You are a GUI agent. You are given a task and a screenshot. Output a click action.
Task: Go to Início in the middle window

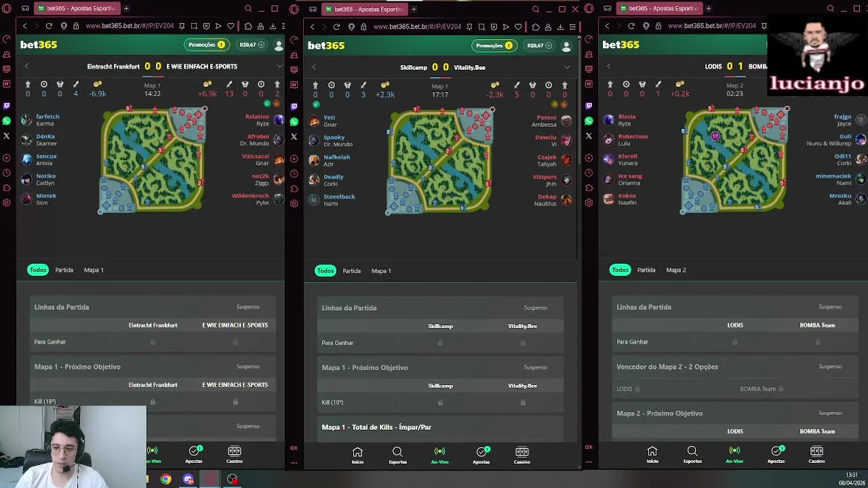357,455
